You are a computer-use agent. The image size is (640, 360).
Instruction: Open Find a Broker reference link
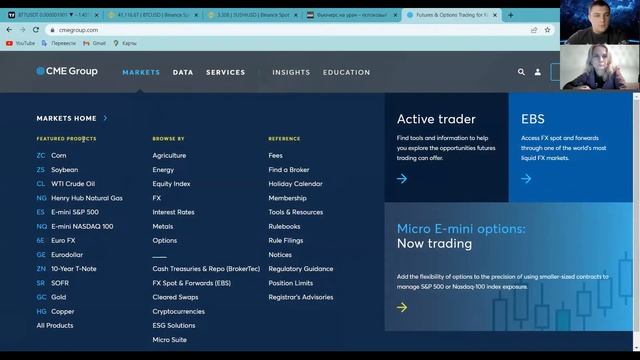point(289,170)
